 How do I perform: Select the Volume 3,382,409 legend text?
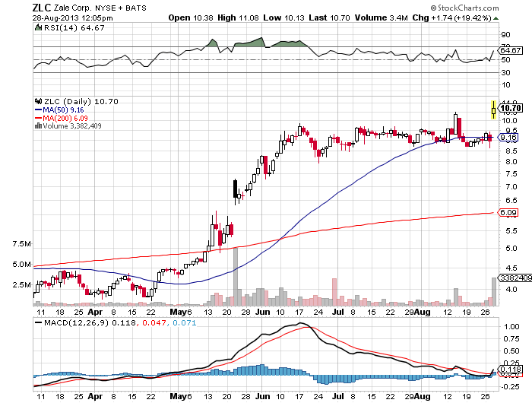pos(72,126)
